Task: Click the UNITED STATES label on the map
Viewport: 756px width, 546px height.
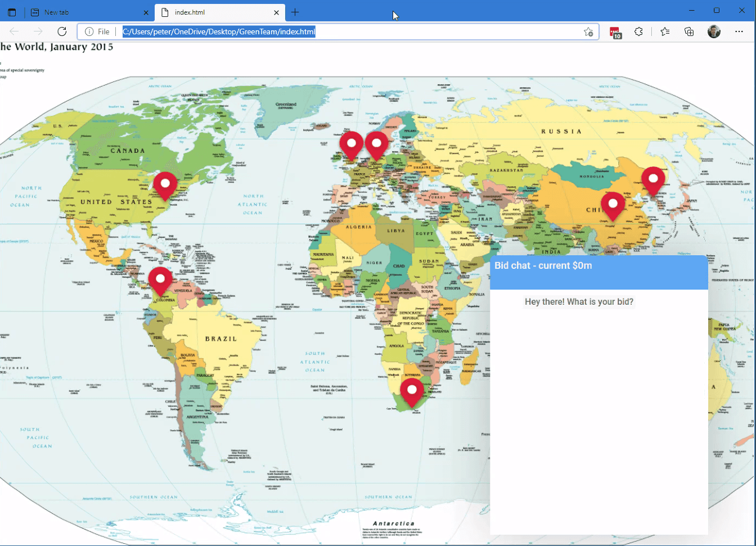Action: click(116, 202)
